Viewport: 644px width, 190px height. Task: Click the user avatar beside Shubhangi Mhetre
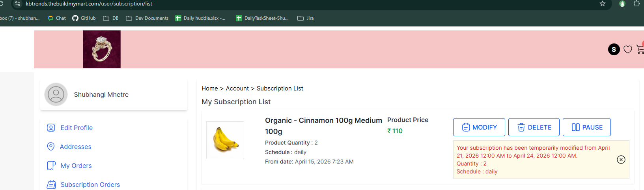pos(56,94)
